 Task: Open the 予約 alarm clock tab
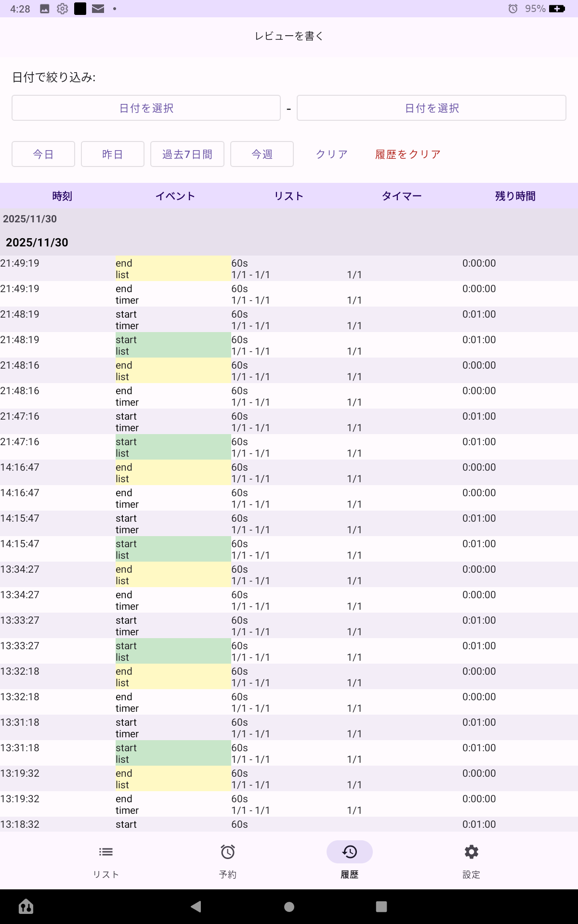click(x=228, y=852)
